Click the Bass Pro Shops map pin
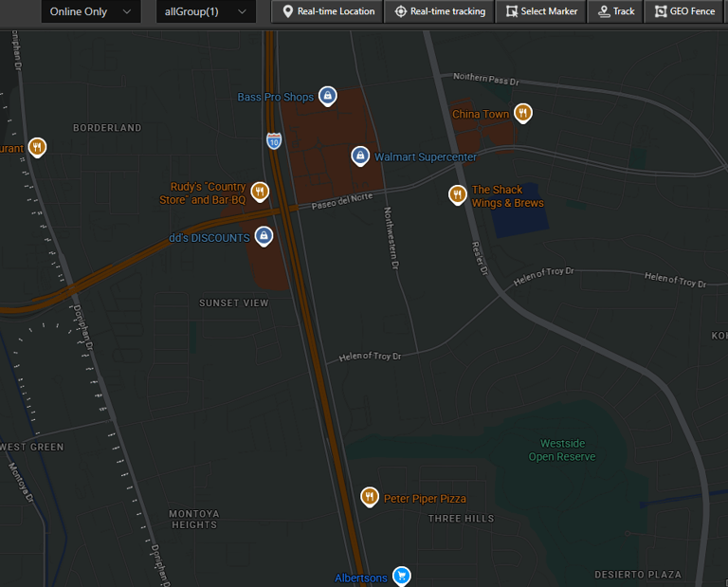Image resolution: width=728 pixels, height=587 pixels. (328, 96)
